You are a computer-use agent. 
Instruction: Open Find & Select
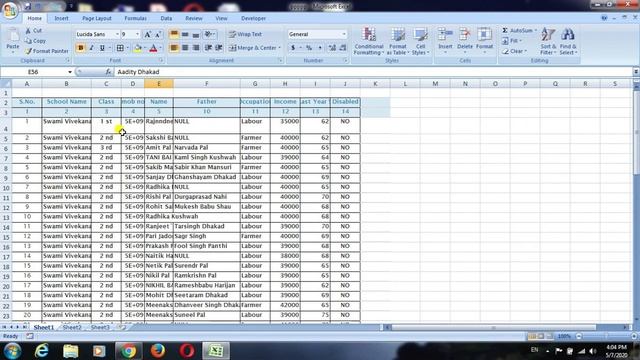pos(568,41)
